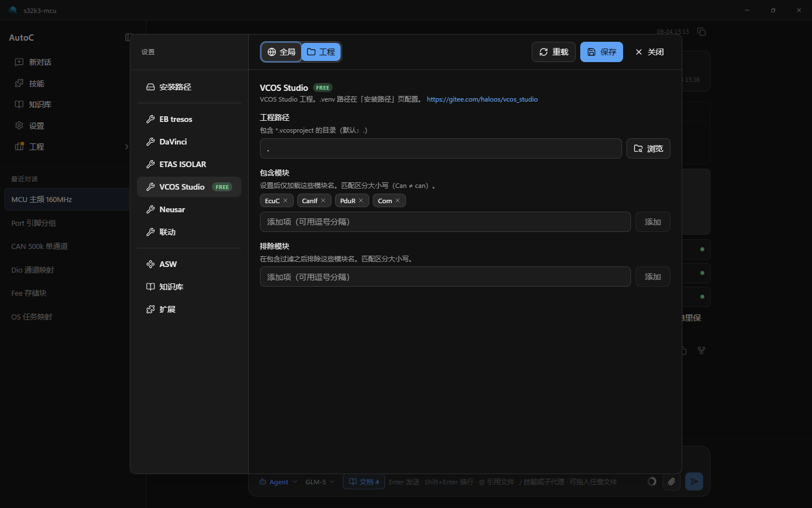Switch to global (全局) scope
Image resolution: width=812 pixels, height=508 pixels.
tap(281, 52)
